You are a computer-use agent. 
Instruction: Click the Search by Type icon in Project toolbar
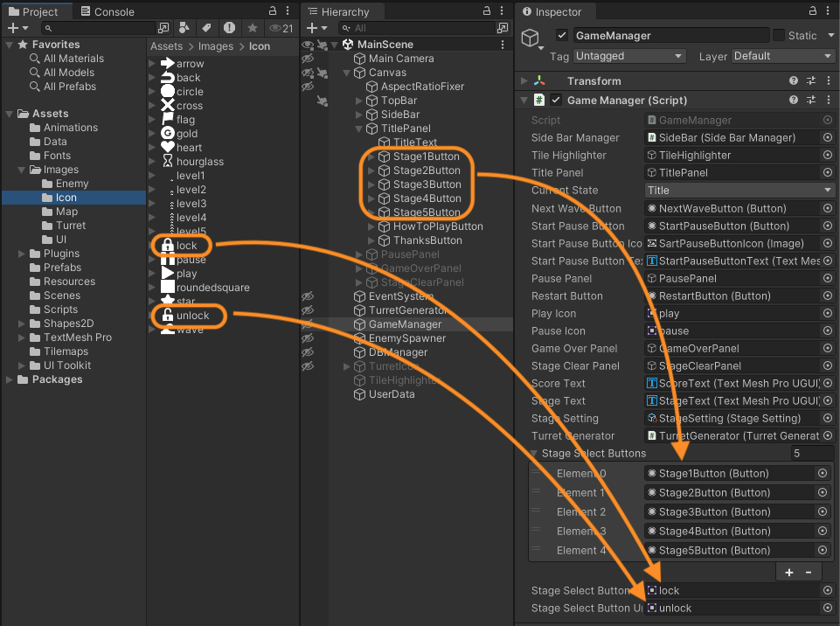point(184,28)
